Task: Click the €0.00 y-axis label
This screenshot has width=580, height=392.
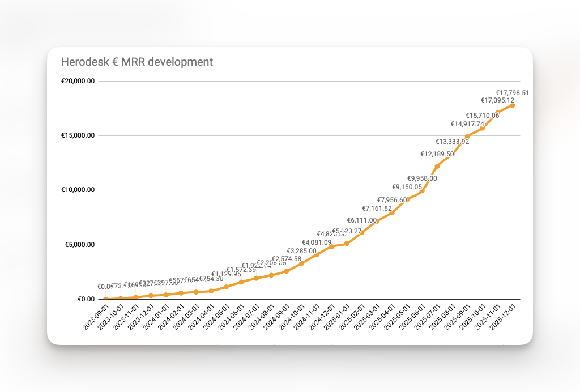Action: [x=86, y=299]
